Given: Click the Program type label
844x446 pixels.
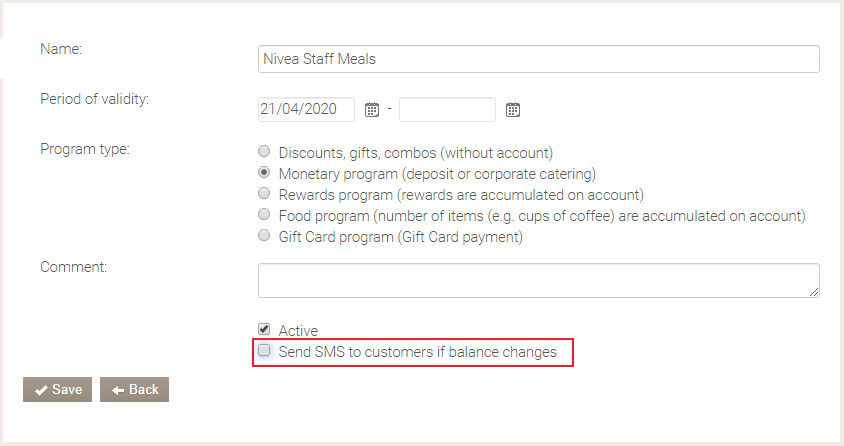Looking at the screenshot, I should pyautogui.click(x=86, y=150).
